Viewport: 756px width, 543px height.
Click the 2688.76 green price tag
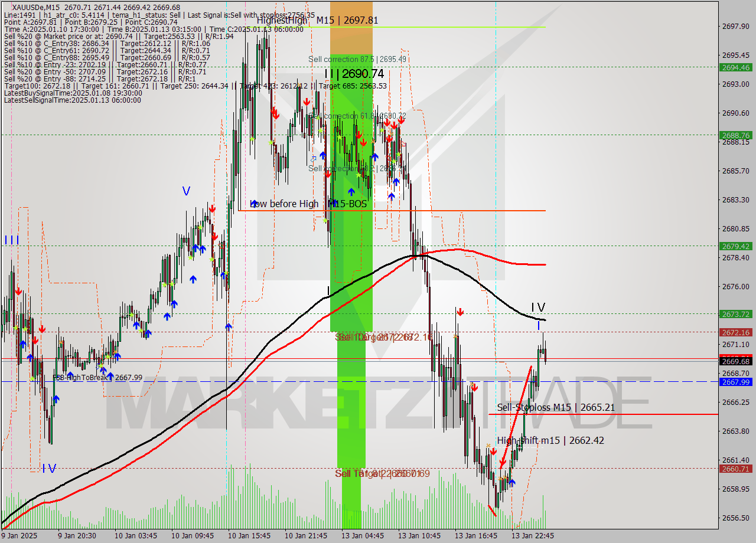point(735,135)
